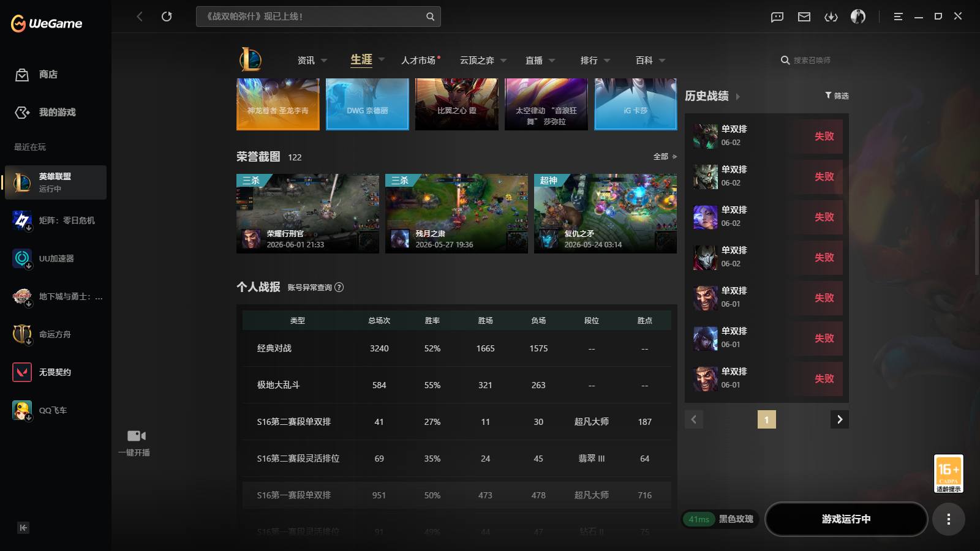Select 英雄联盟 game in sidebar
The width and height of the screenshot is (980, 551).
56,182
